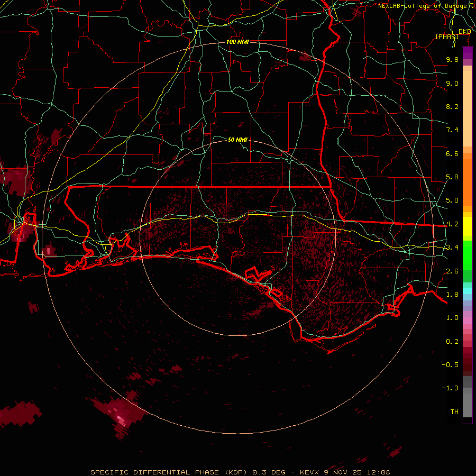Screen dimensions: 476x476
Task: Click the 3.4 scale label
Action: coord(452,248)
